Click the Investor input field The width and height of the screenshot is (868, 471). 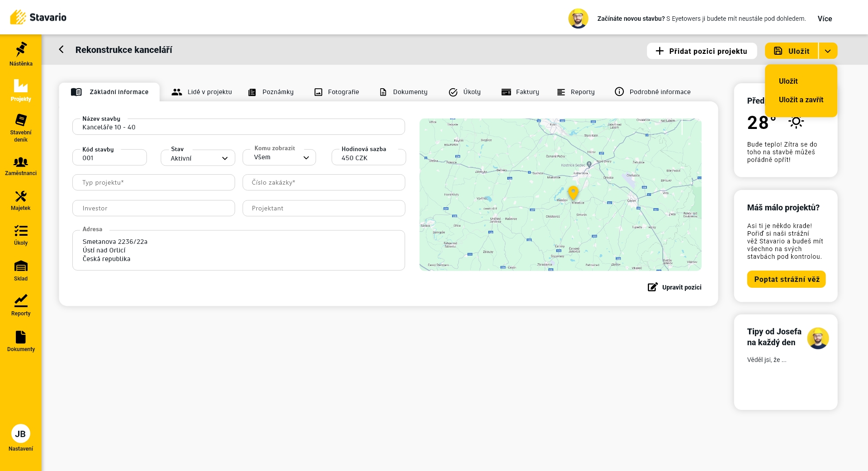154,209
